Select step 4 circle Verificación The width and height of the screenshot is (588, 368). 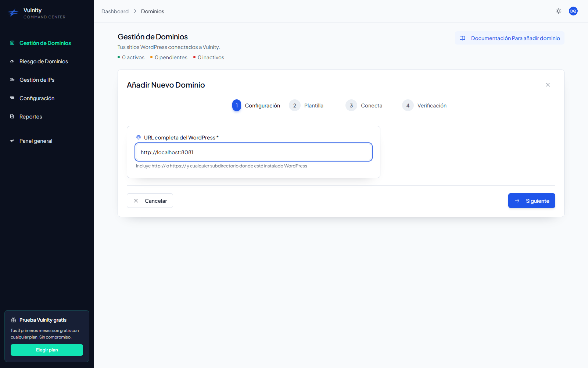tap(408, 105)
